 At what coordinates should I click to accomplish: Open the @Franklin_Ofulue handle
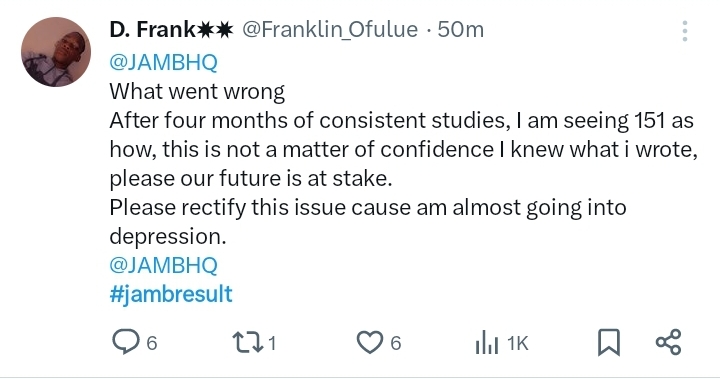[x=330, y=30]
